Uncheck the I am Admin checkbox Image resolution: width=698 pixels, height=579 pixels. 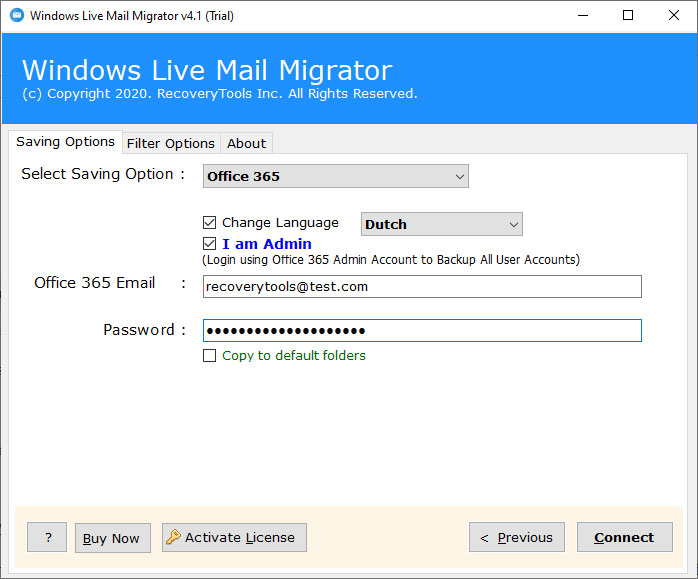tap(209, 243)
